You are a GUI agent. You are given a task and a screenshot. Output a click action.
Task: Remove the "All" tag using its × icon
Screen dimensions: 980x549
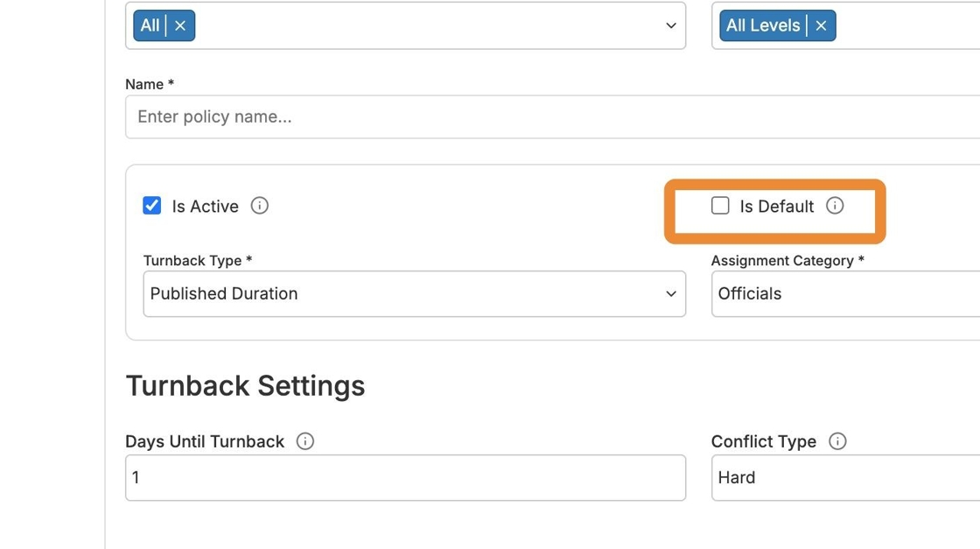pyautogui.click(x=180, y=25)
